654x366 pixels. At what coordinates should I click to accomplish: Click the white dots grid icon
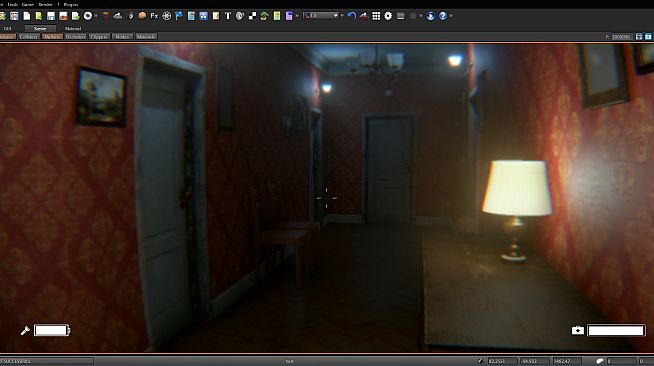click(x=376, y=16)
